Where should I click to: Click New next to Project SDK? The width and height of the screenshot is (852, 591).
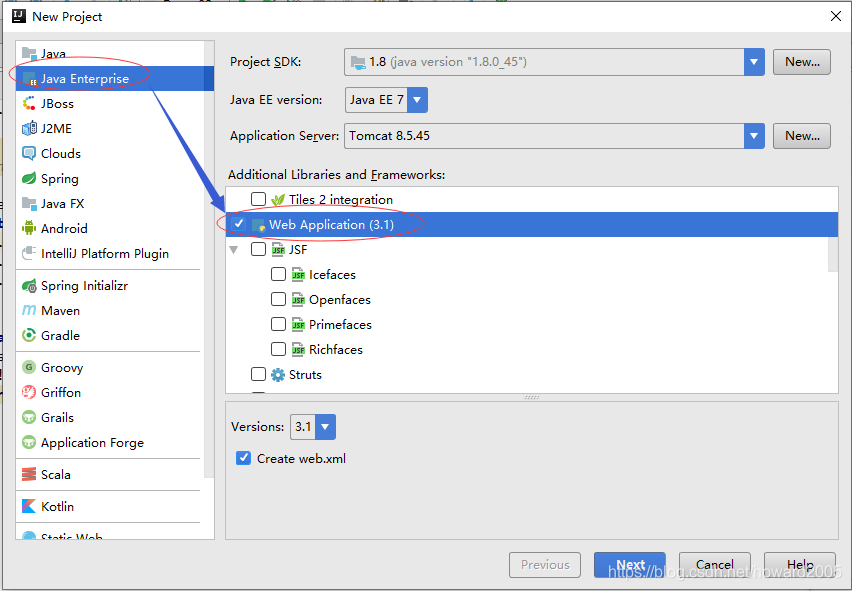[x=801, y=62]
